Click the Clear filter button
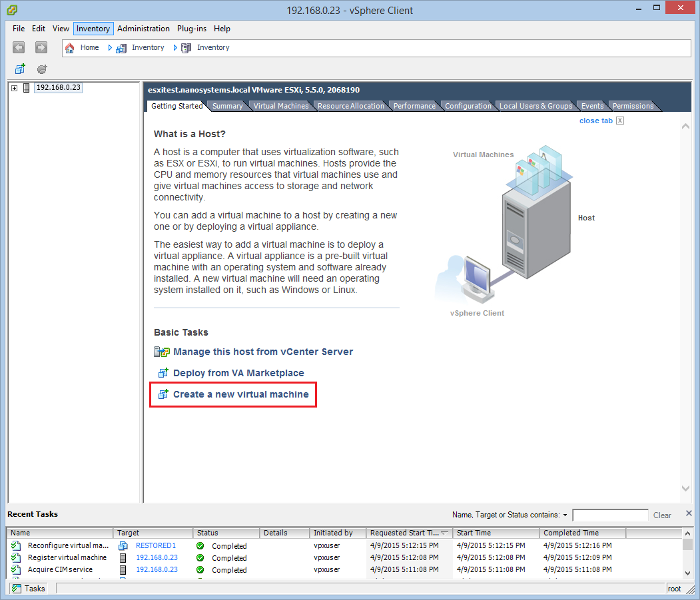 point(662,515)
